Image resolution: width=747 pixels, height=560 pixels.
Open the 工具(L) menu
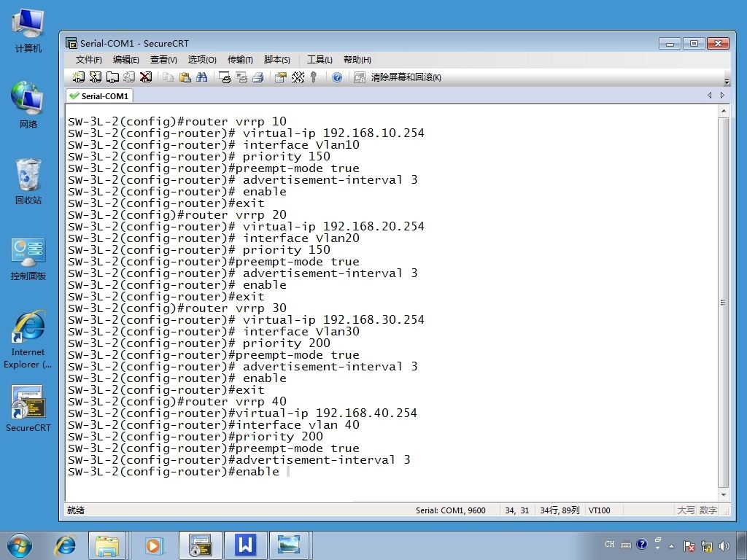coord(320,60)
